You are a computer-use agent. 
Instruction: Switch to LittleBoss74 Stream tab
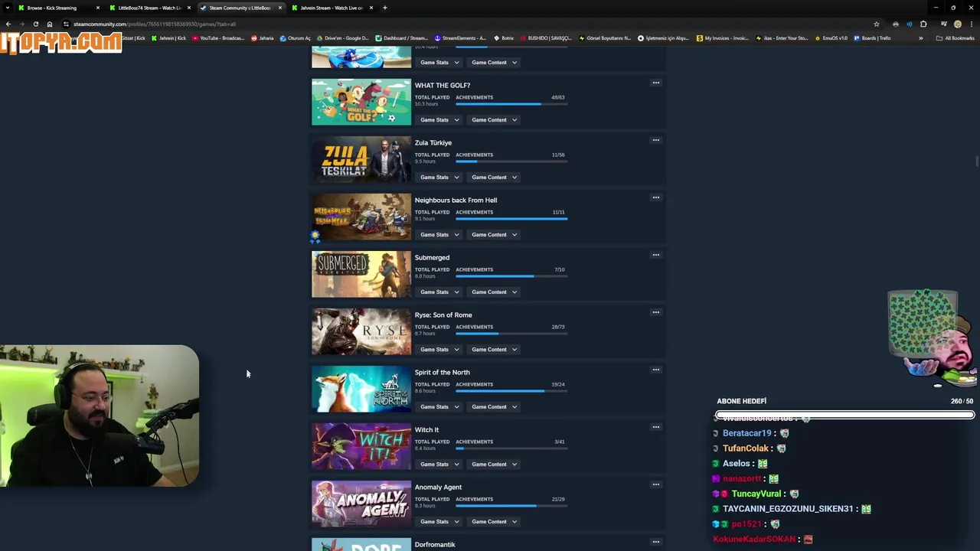[149, 8]
